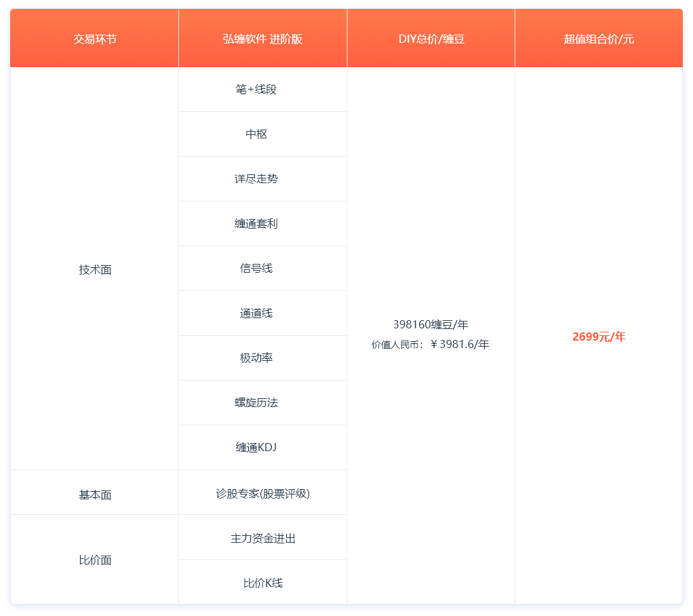Click the 398160缠豆/年 value

click(x=431, y=324)
